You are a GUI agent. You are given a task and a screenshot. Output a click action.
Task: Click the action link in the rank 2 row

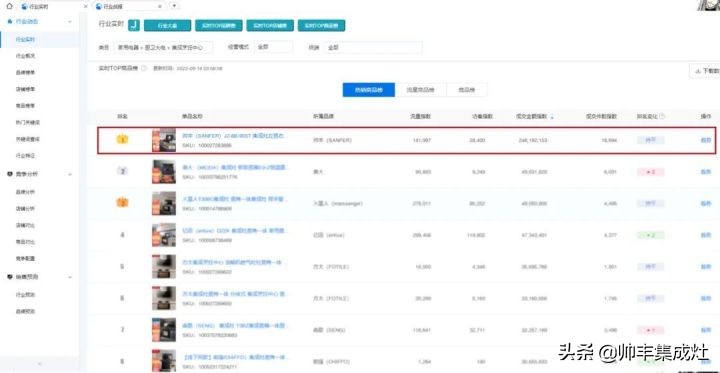[705, 172]
